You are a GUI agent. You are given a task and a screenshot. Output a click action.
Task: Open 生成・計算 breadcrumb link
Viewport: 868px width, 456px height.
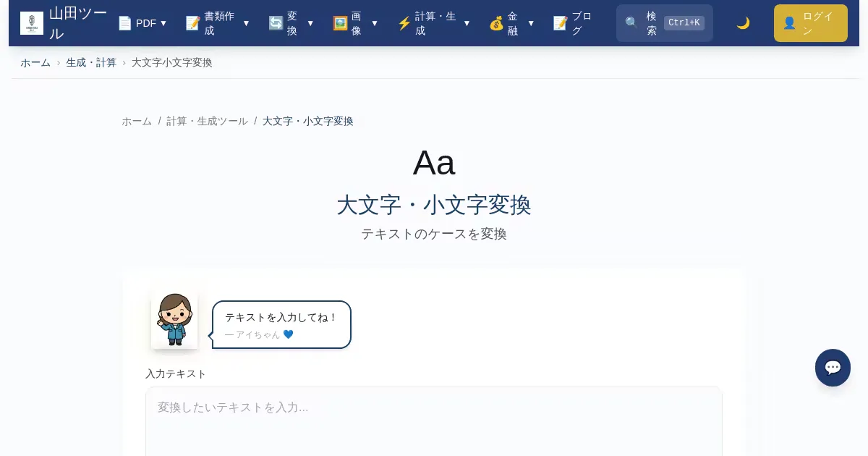(91, 63)
